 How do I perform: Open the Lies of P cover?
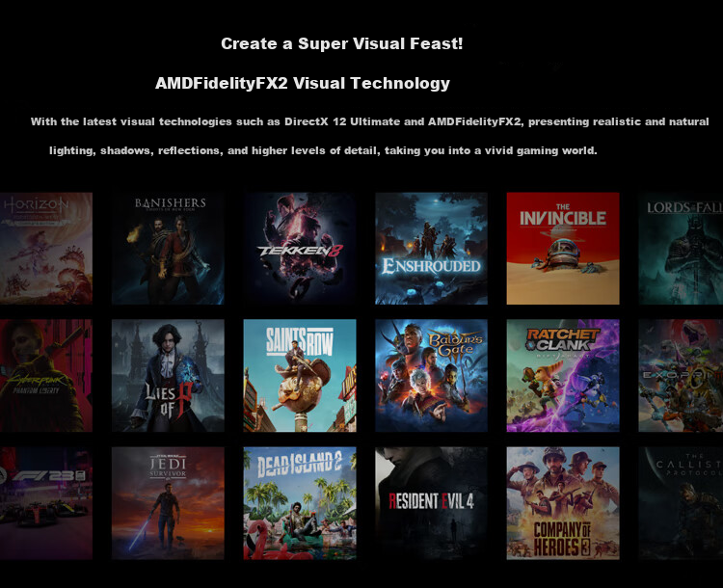coord(168,375)
